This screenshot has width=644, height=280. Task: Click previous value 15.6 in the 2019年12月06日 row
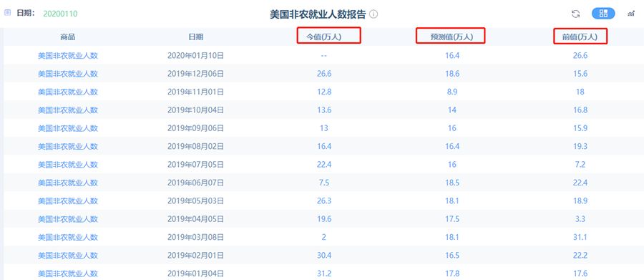point(580,74)
